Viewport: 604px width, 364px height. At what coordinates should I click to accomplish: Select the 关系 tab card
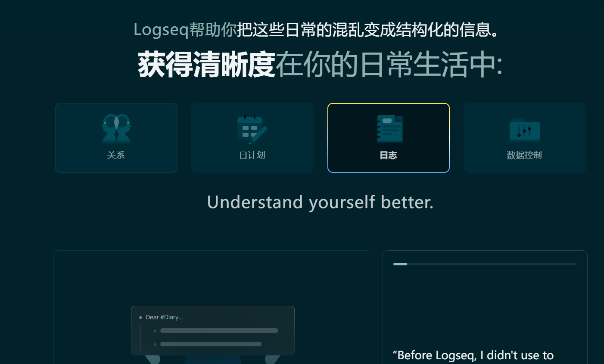[x=116, y=138]
